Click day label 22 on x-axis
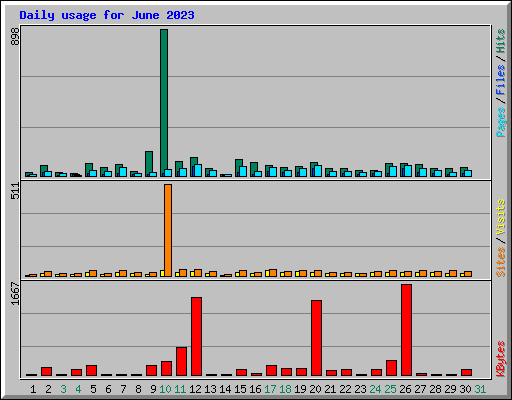Image resolution: width=512 pixels, height=400 pixels. (345, 389)
